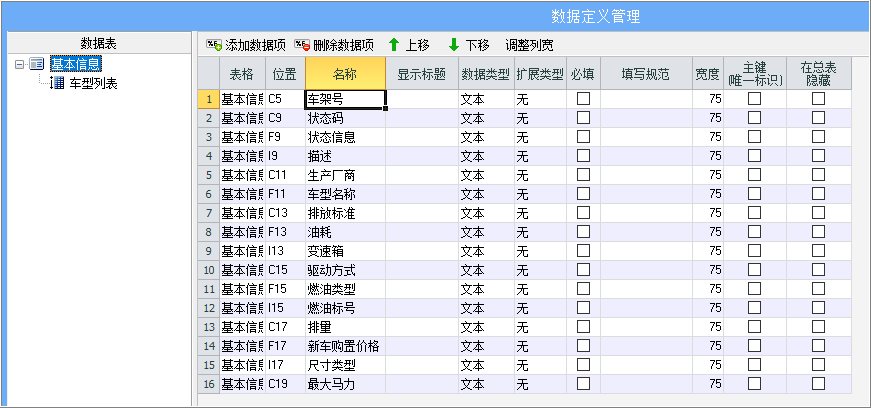The height and width of the screenshot is (408, 871).
Task: Check 主键 for 车架号 row
Action: tap(754, 99)
